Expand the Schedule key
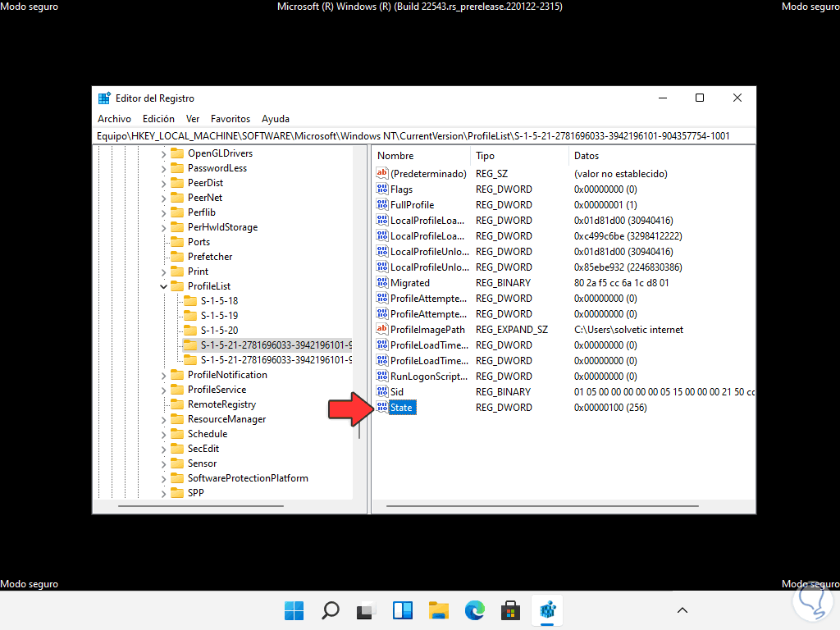 [163, 434]
